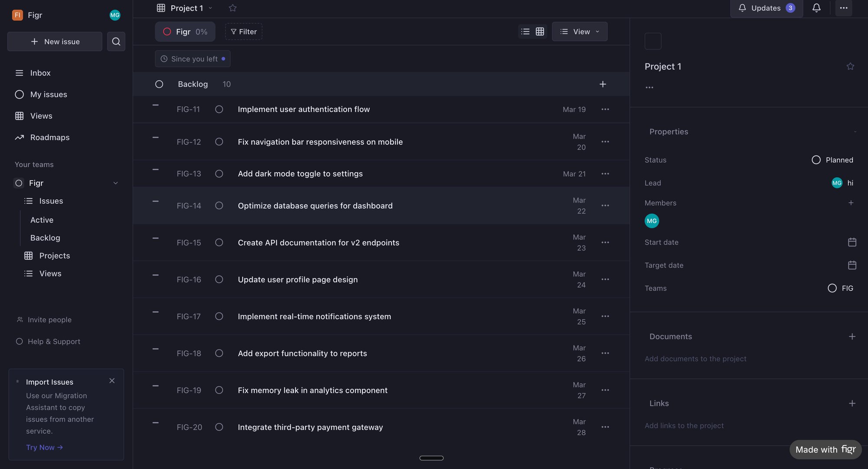
Task: Open the Start date calendar picker
Action: pos(852,242)
